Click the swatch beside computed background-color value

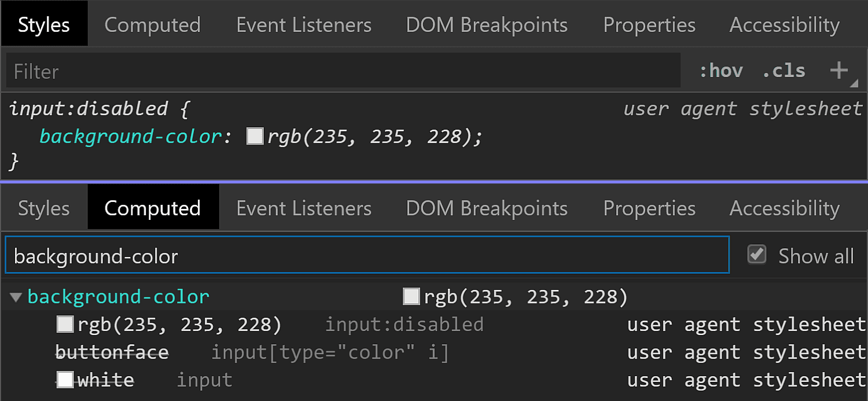click(x=411, y=297)
